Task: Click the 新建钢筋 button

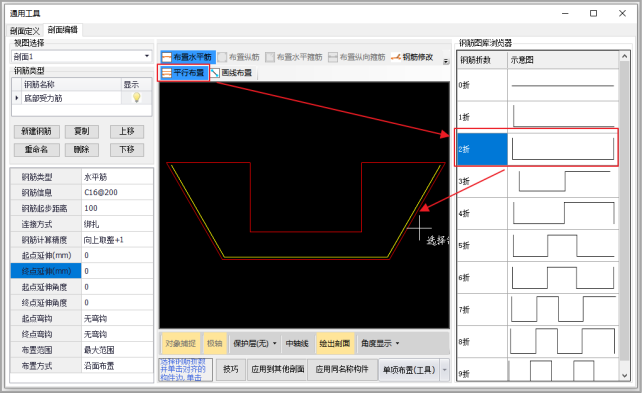Action: point(36,131)
